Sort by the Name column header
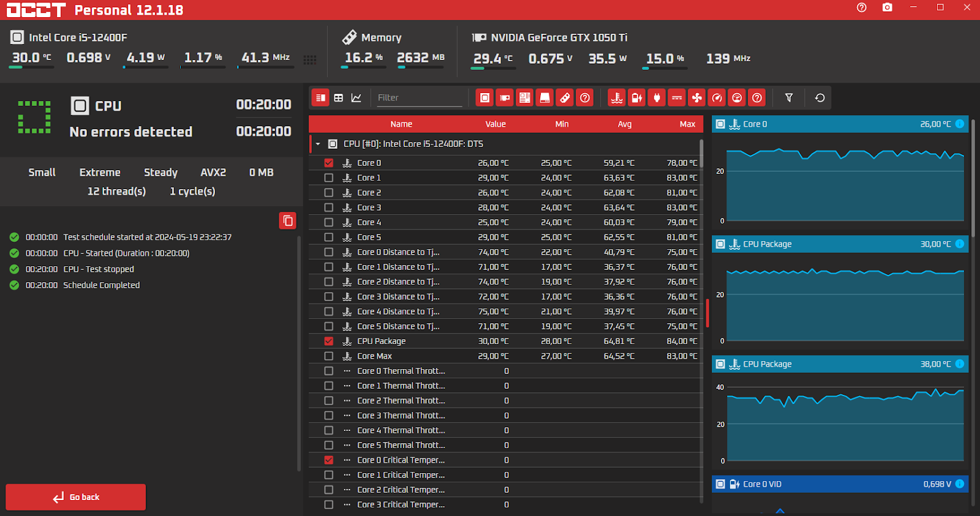The height and width of the screenshot is (516, 980). pyautogui.click(x=401, y=124)
